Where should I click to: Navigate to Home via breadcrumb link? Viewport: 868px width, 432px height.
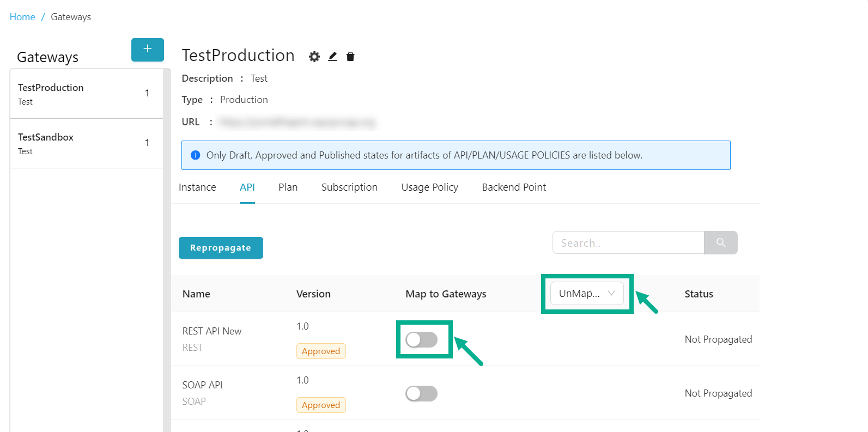coord(22,17)
